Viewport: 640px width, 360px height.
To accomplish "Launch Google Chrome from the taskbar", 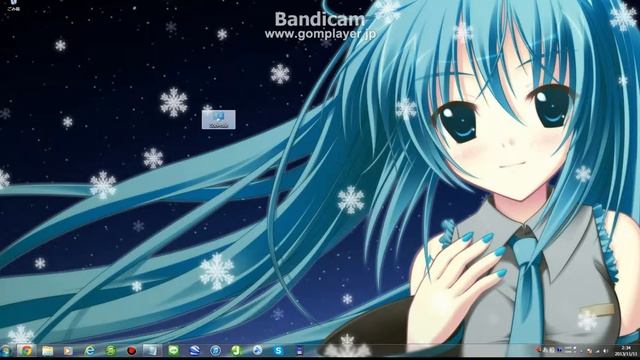I will (x=26, y=351).
